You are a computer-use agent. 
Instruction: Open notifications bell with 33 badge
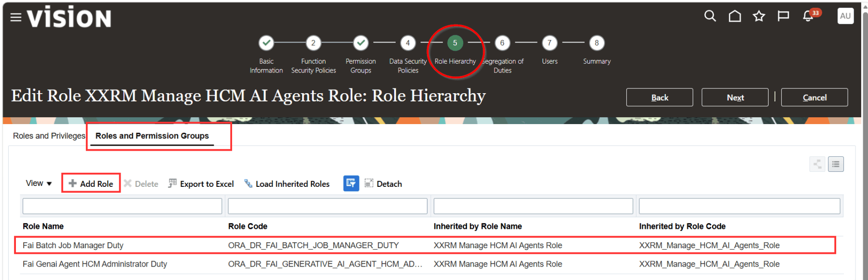click(x=809, y=16)
